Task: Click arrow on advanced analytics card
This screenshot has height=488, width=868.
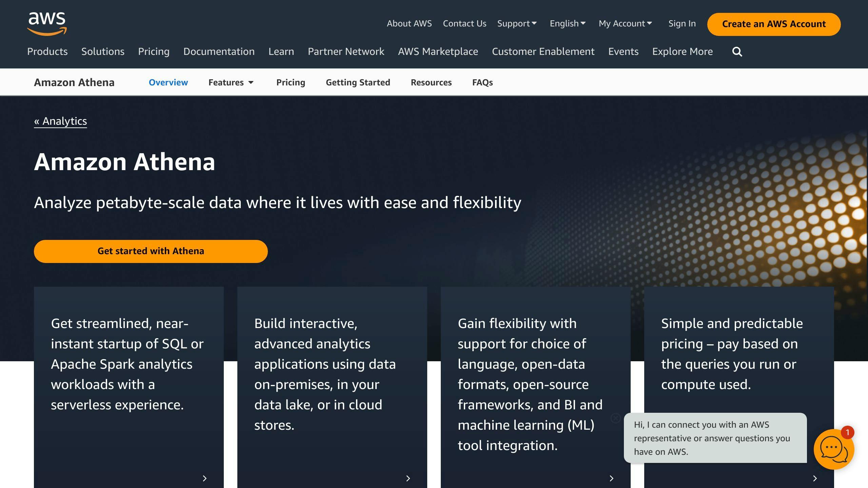Action: (x=408, y=478)
